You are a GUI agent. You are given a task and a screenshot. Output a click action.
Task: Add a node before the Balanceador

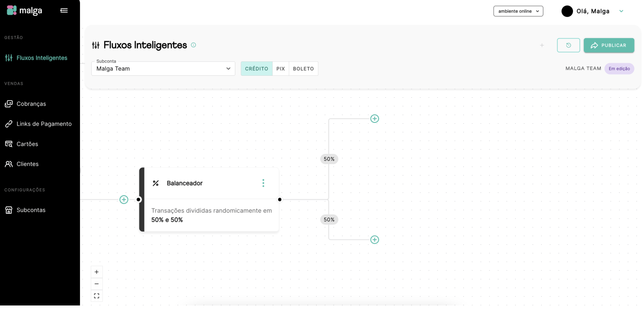point(124,200)
